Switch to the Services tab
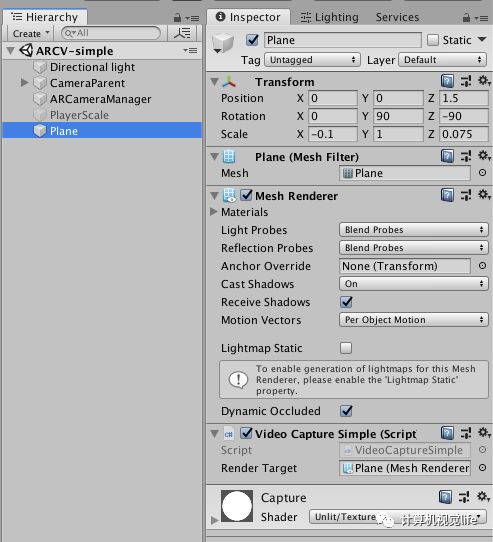The height and width of the screenshot is (542, 493). (397, 17)
